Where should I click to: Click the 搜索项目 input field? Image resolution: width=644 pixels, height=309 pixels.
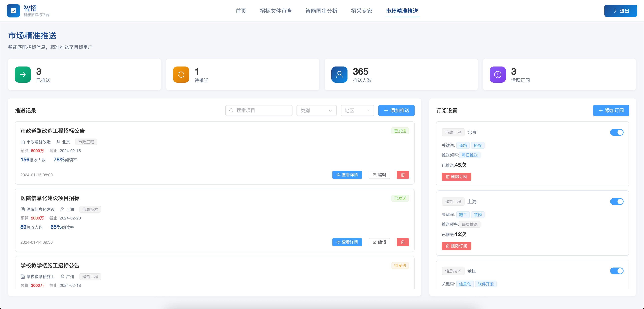pyautogui.click(x=259, y=111)
